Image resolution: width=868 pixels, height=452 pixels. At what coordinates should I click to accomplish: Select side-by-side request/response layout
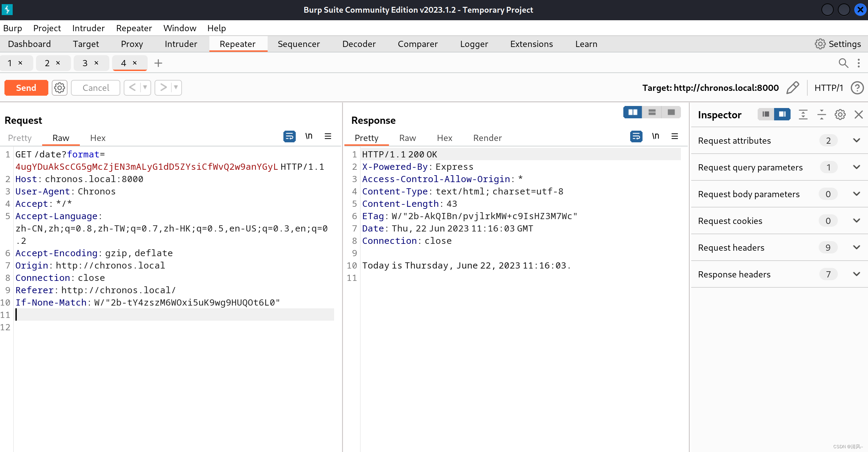click(x=633, y=112)
